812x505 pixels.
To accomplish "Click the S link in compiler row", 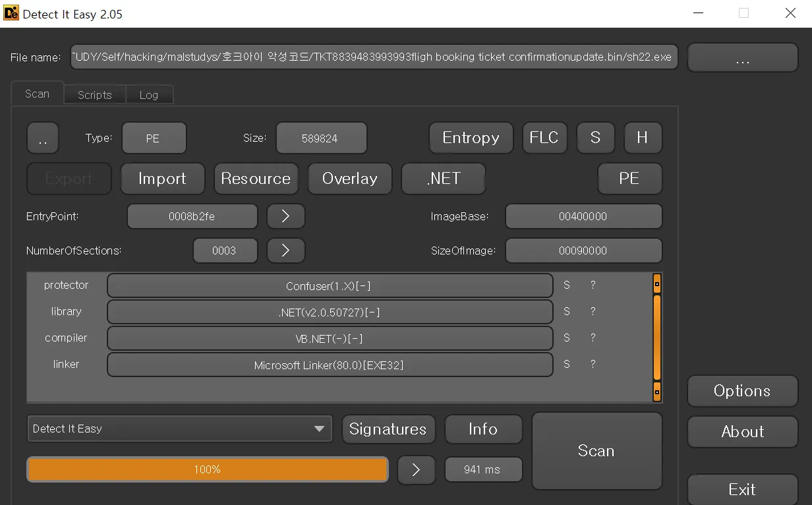I will pyautogui.click(x=567, y=338).
